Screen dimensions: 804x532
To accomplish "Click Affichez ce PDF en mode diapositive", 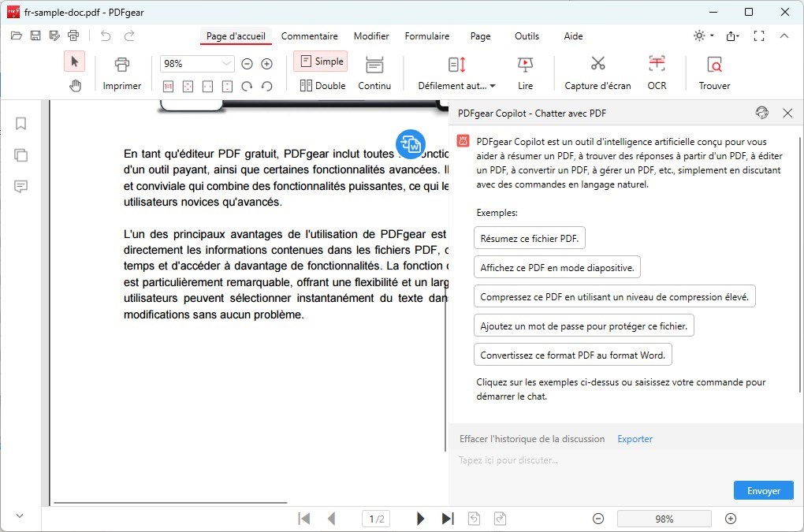I will pos(556,267).
